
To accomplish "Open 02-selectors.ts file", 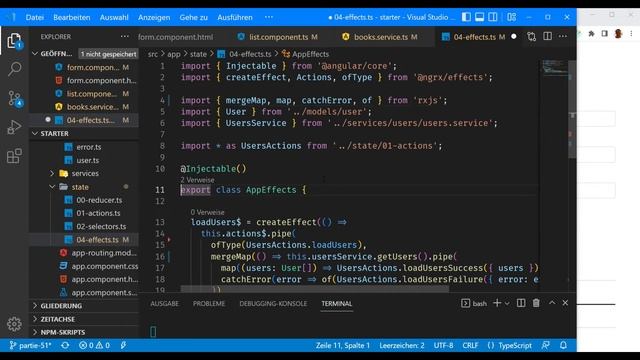I will tap(101, 227).
